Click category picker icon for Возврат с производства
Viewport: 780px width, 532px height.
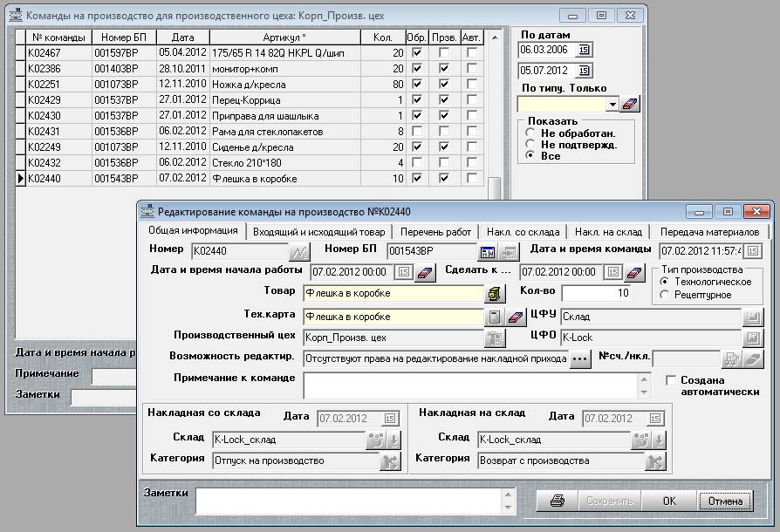[x=655, y=461]
